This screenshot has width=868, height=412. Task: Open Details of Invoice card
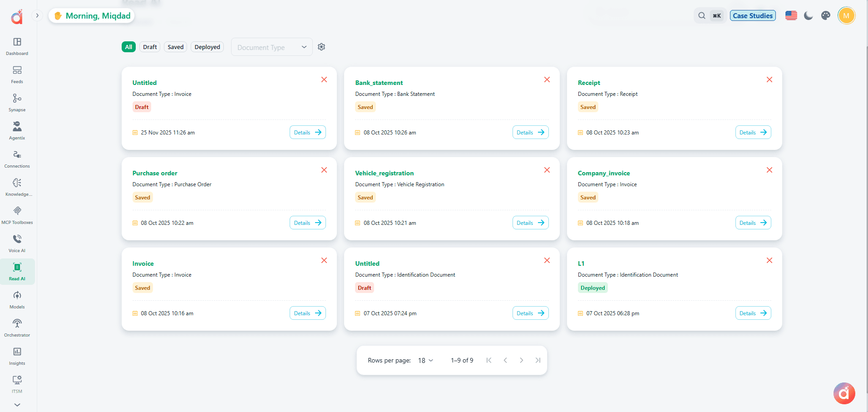pyautogui.click(x=308, y=313)
